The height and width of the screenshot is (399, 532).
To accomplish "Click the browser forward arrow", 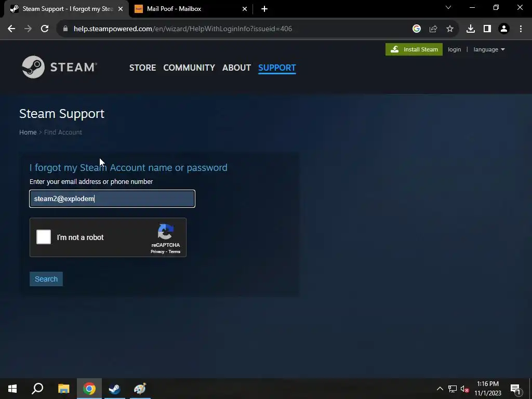I will (x=28, y=29).
